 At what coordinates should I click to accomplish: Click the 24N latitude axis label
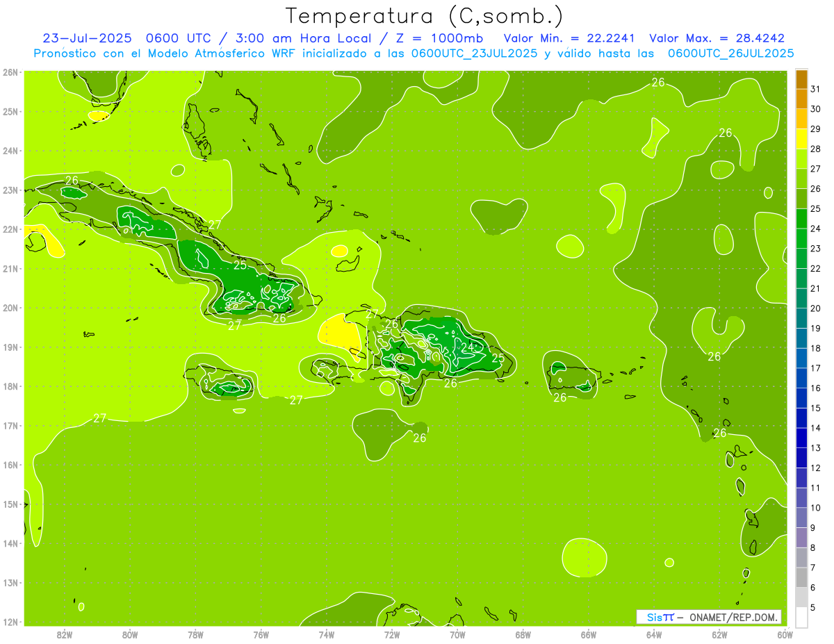click(10, 151)
